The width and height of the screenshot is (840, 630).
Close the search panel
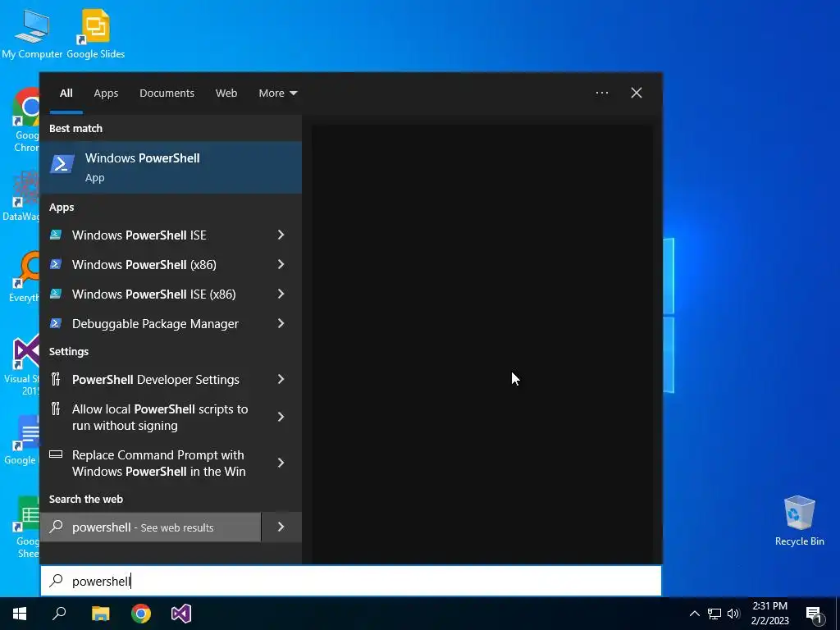[637, 93]
